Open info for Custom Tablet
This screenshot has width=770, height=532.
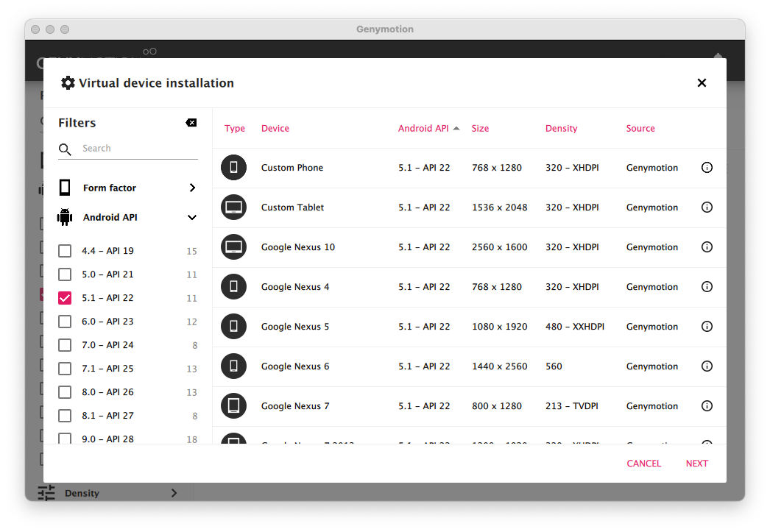pos(707,207)
